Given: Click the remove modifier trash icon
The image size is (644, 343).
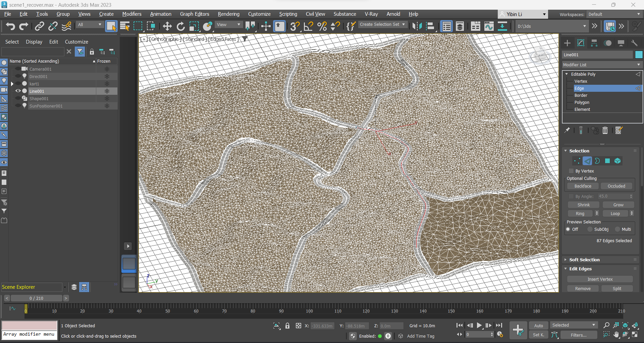Looking at the screenshot, I should pyautogui.click(x=605, y=131).
